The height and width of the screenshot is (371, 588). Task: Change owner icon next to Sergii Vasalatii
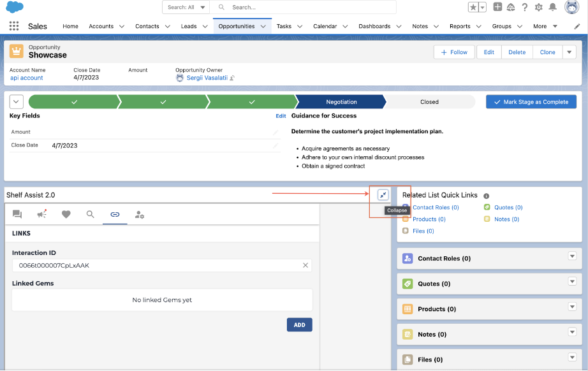pos(232,78)
